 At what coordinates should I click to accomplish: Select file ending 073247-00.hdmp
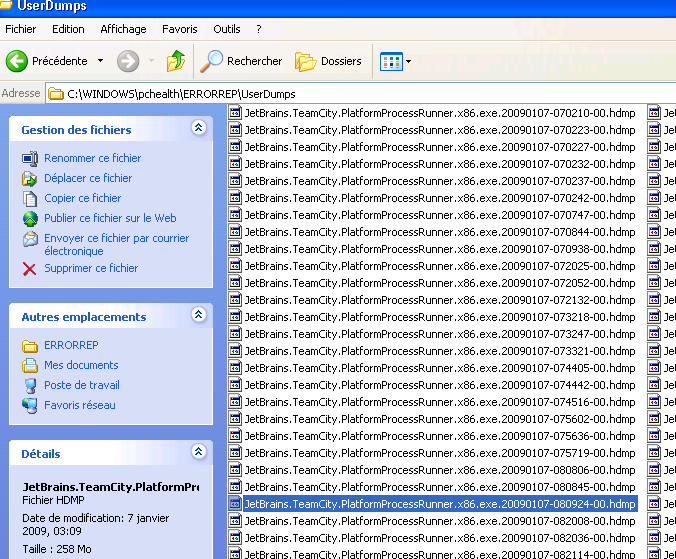click(x=440, y=334)
